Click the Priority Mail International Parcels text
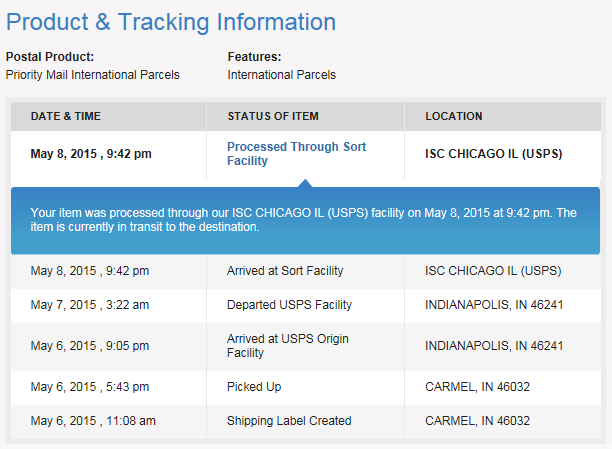The width and height of the screenshot is (612, 449). [93, 75]
